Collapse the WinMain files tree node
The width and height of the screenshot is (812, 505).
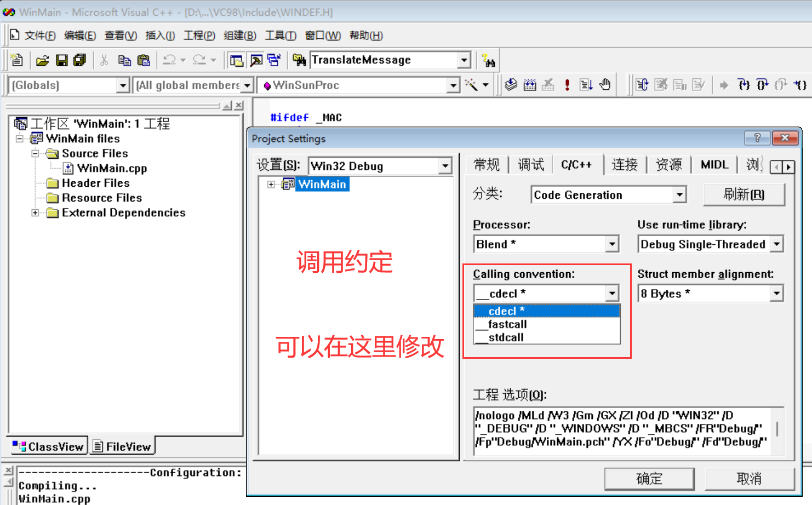click(20, 139)
